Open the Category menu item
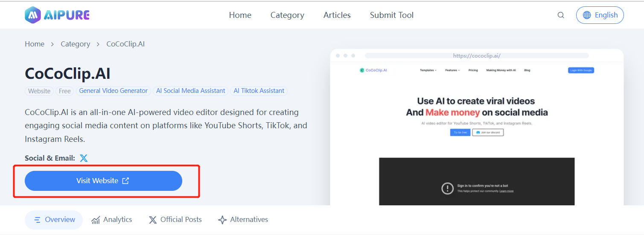 [287, 15]
